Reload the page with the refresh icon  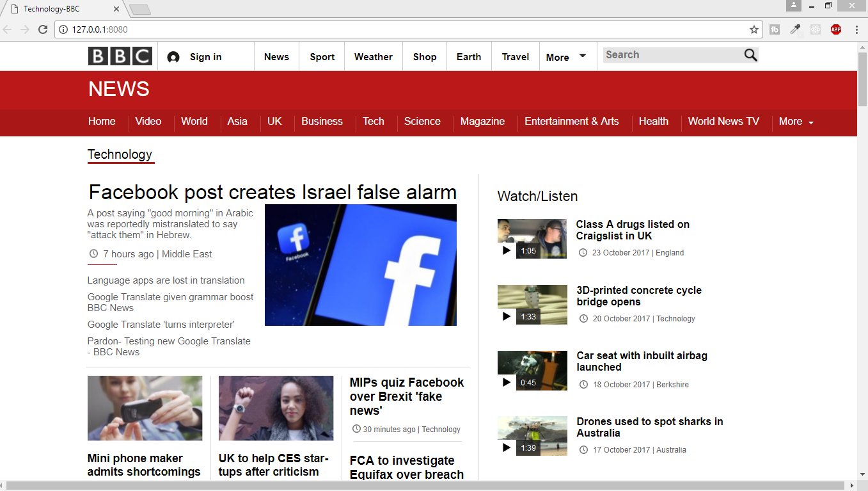(x=43, y=29)
